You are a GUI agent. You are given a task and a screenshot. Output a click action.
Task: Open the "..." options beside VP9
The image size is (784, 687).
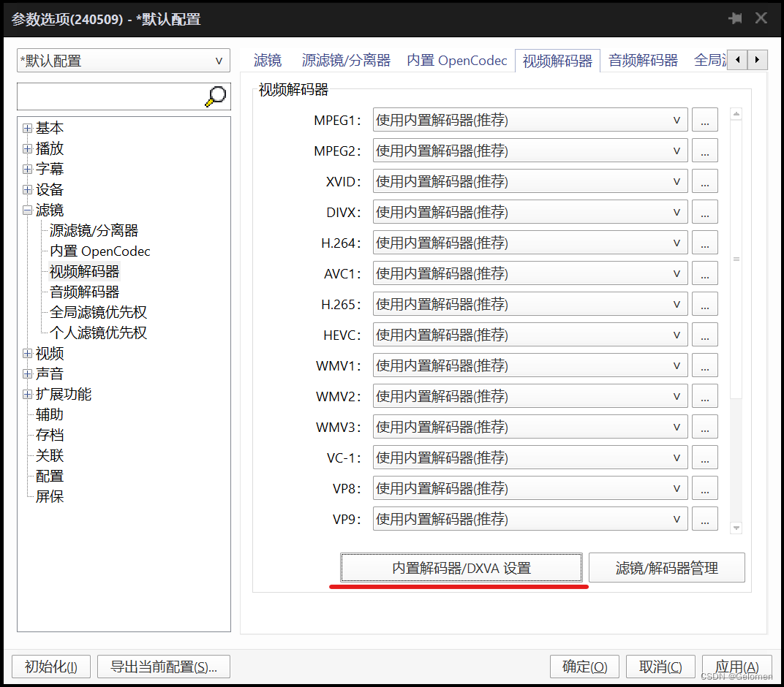pos(704,518)
